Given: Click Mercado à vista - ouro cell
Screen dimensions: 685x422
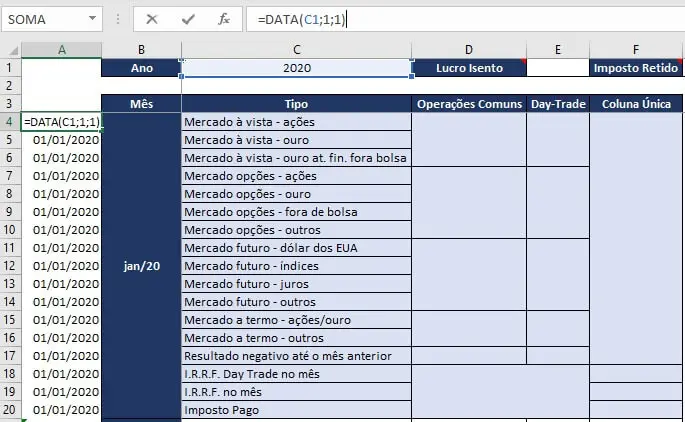Looking at the screenshot, I should click(x=297, y=140).
